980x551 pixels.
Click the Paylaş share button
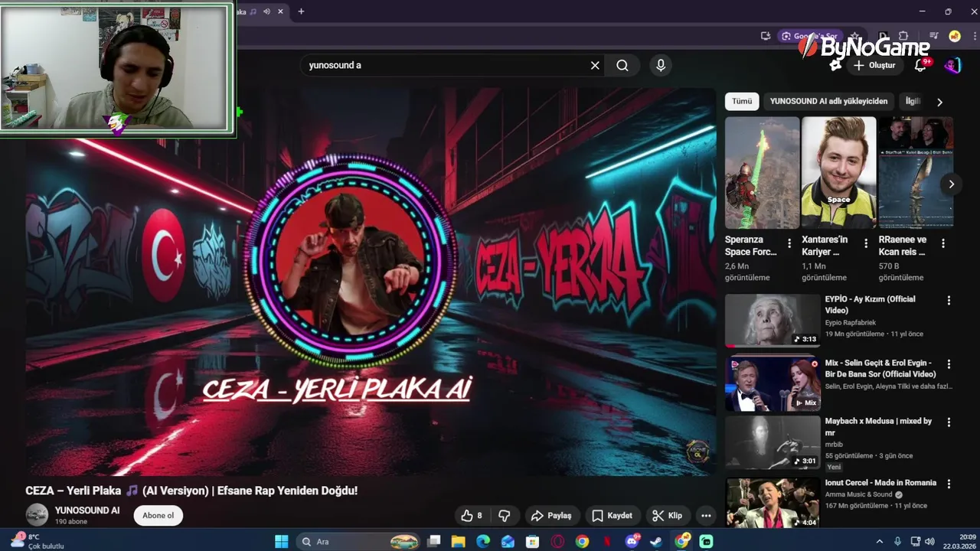pyautogui.click(x=552, y=516)
